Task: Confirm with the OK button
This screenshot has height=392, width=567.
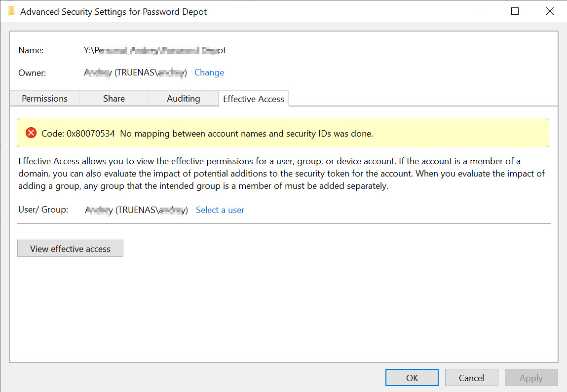Action: [412, 378]
